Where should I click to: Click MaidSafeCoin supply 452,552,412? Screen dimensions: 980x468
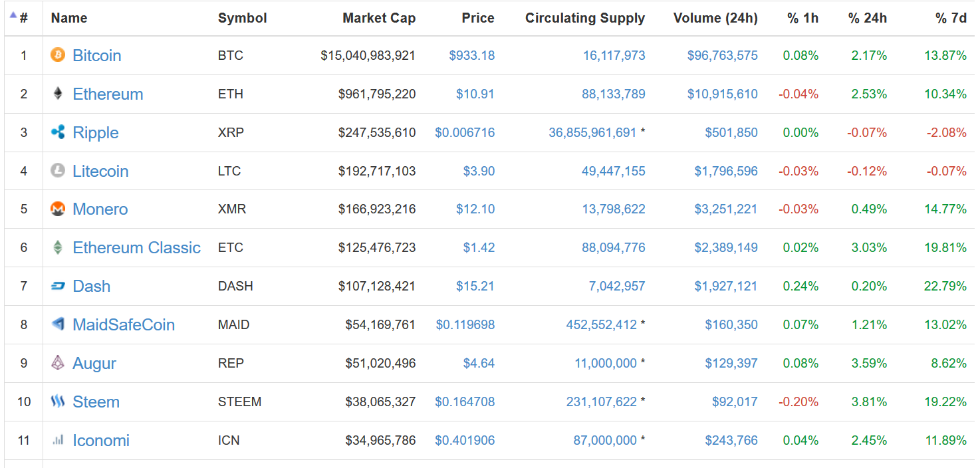coord(602,324)
